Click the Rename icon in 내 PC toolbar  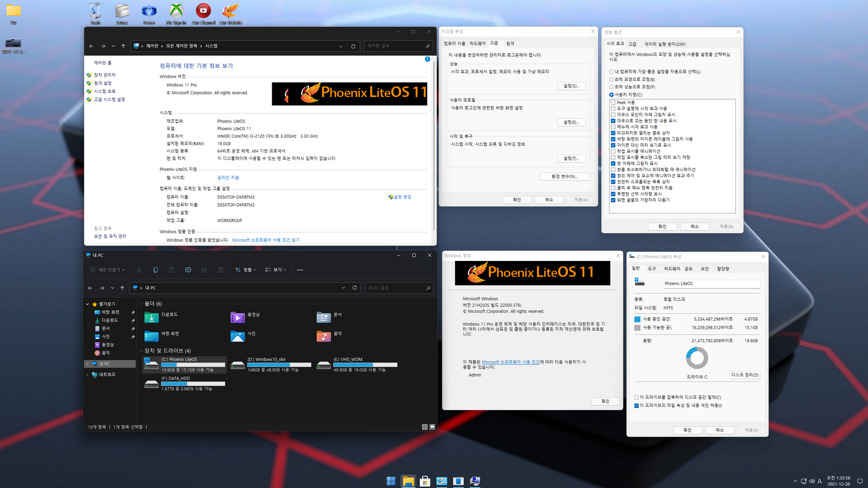188,270
